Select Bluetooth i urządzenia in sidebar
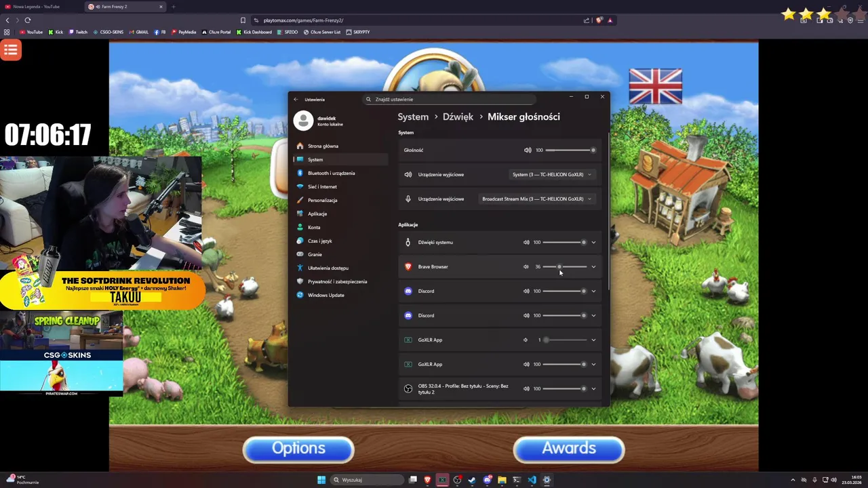868x488 pixels. 341,173
